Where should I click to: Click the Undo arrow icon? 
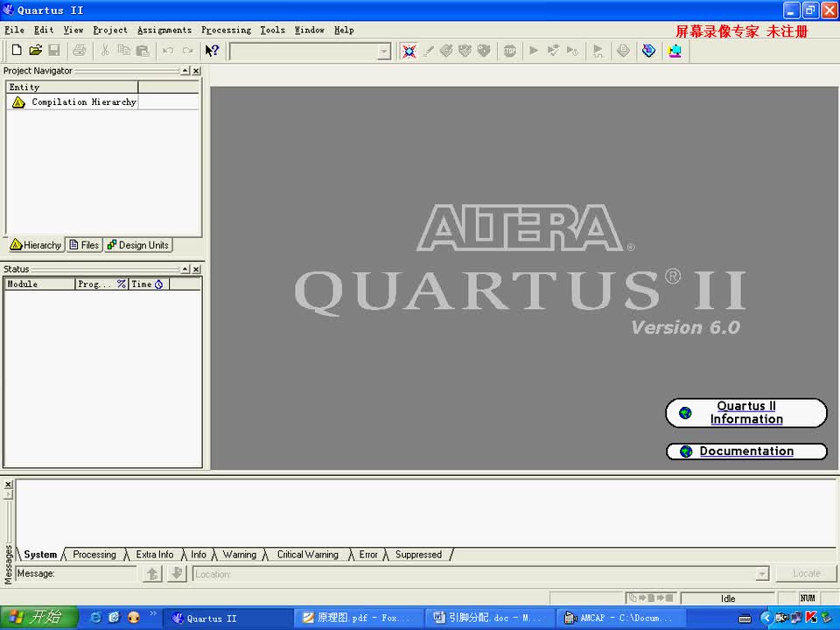click(x=168, y=51)
